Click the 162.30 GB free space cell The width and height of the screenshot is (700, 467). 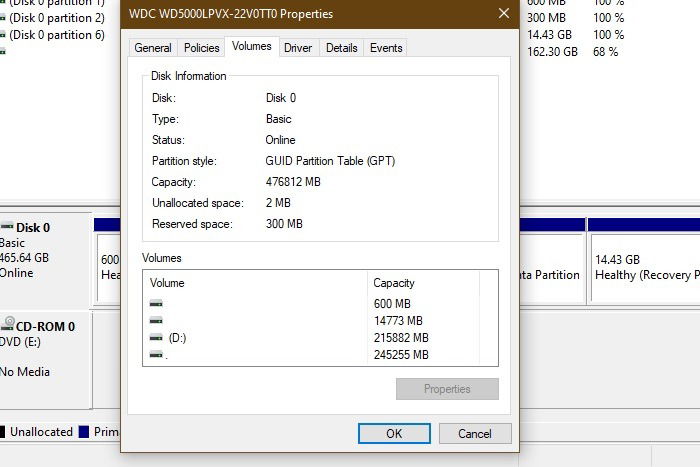coord(552,52)
